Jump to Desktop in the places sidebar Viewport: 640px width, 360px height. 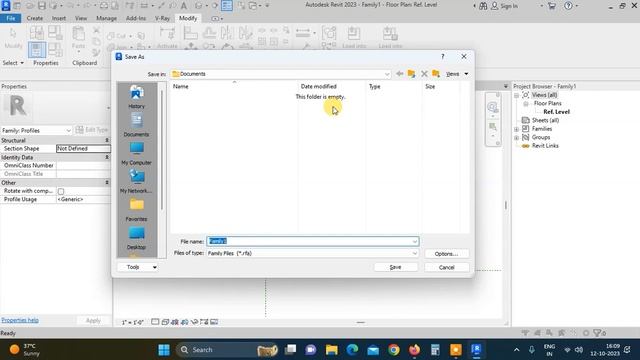click(136, 238)
